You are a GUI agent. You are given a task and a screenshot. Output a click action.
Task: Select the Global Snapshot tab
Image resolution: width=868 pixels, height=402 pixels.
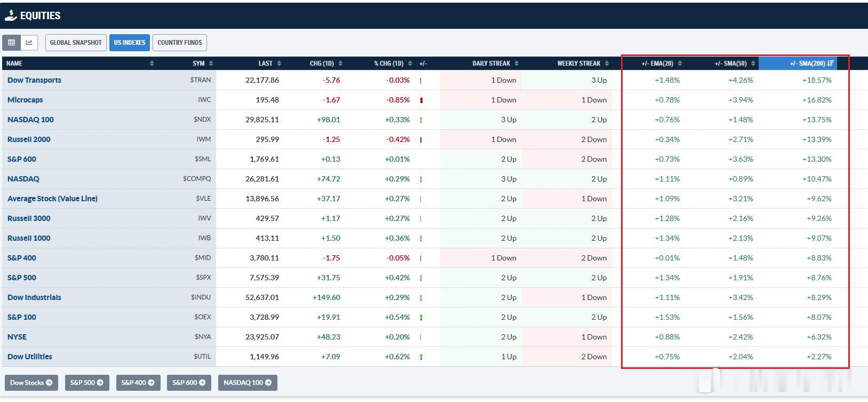76,43
